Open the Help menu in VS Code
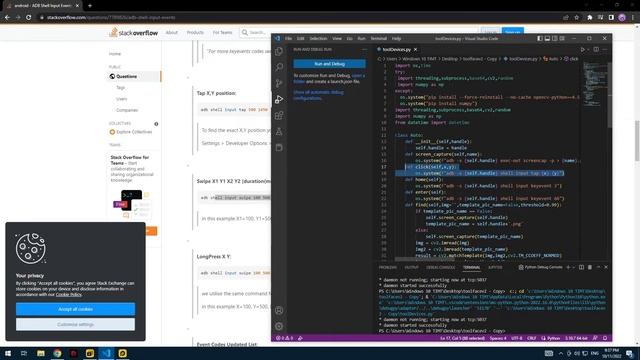Image resolution: width=640 pixels, height=360 pixels. tap(396, 38)
